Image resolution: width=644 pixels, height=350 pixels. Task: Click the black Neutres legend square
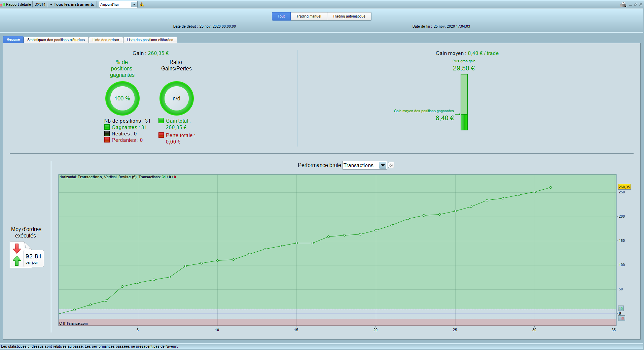tap(107, 134)
